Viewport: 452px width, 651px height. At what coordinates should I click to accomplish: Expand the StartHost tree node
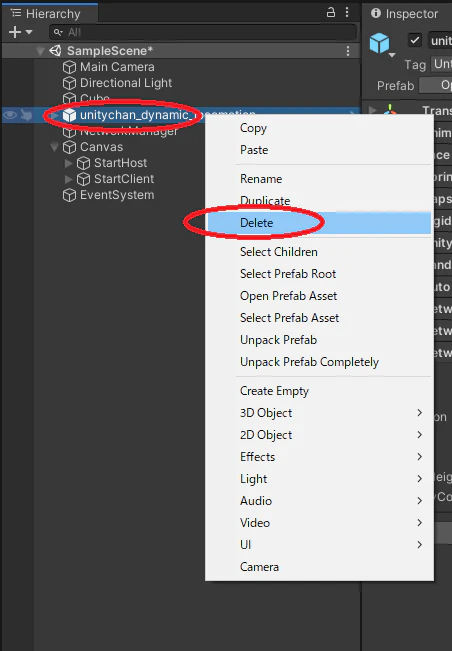pyautogui.click(x=68, y=163)
